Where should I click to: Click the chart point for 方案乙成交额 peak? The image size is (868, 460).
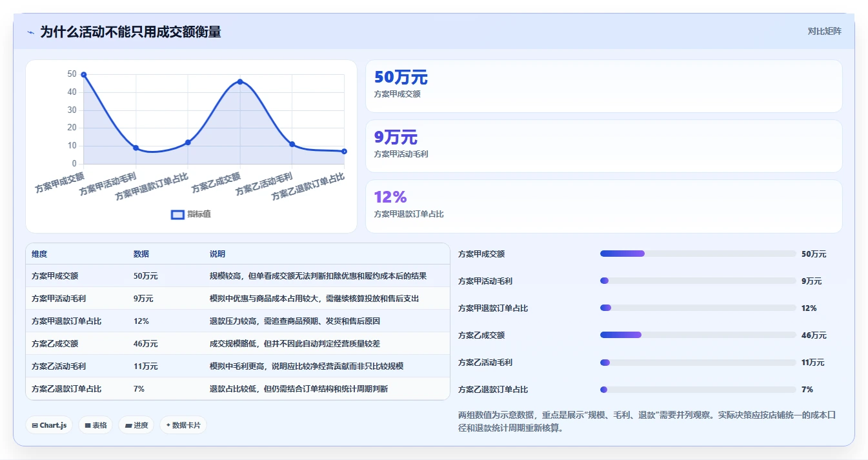pos(240,82)
